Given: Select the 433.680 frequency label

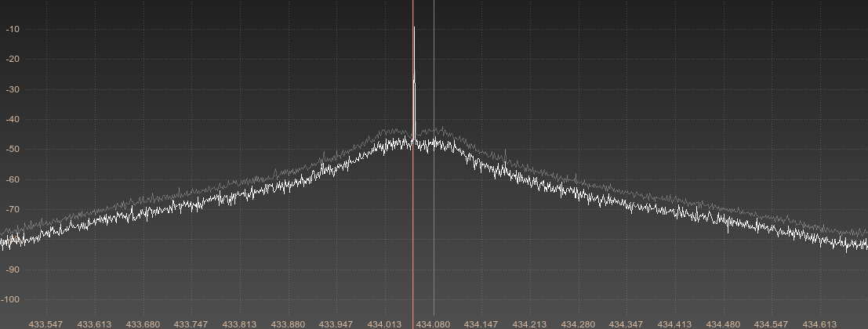Looking at the screenshot, I should click(x=143, y=324).
